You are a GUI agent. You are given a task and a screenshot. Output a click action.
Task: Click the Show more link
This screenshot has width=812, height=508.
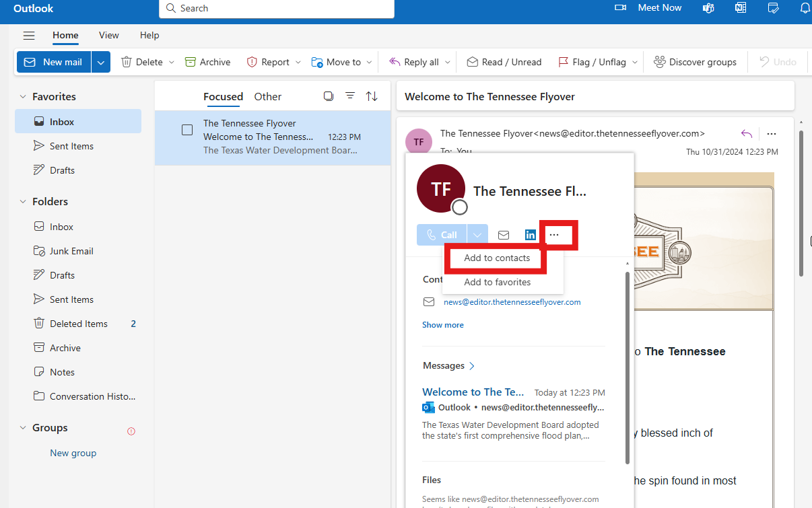tap(442, 325)
